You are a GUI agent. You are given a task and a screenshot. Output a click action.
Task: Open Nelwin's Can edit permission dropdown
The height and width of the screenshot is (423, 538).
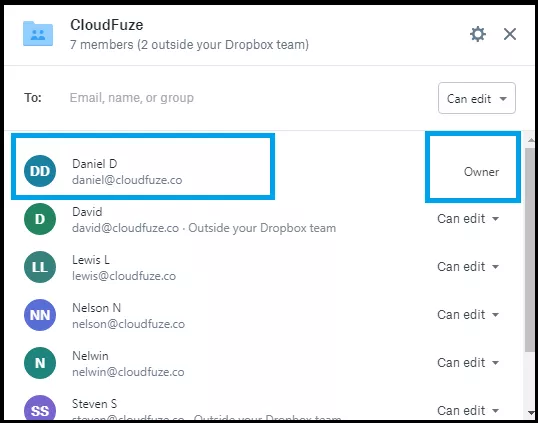[468, 363]
